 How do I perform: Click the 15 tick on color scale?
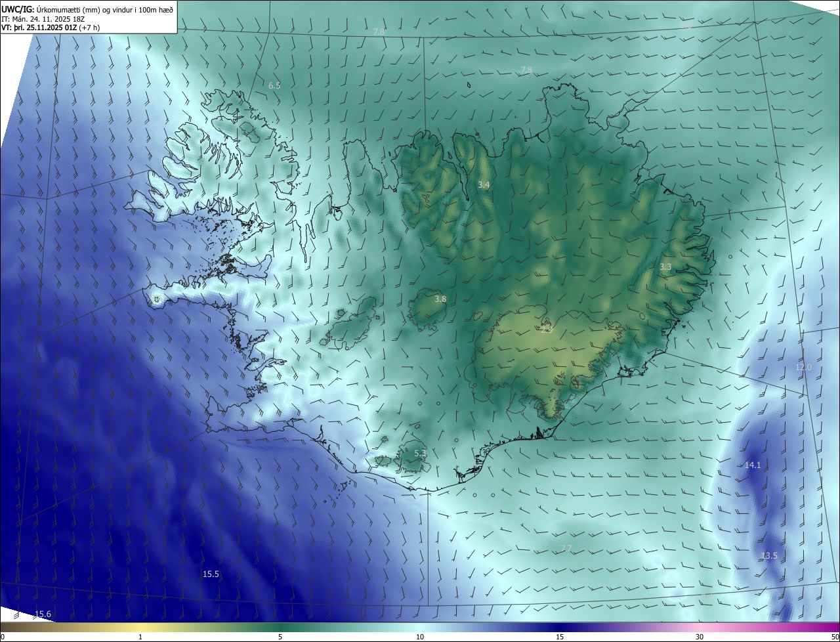coord(560,637)
